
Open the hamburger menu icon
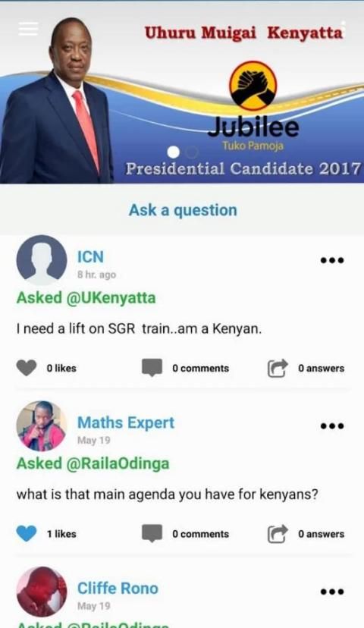28,29
